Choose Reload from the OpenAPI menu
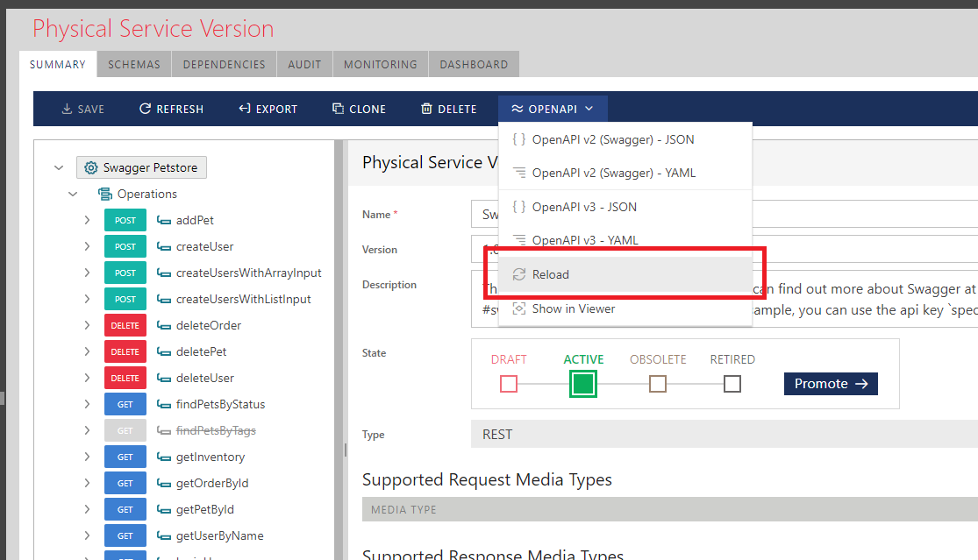 [550, 274]
